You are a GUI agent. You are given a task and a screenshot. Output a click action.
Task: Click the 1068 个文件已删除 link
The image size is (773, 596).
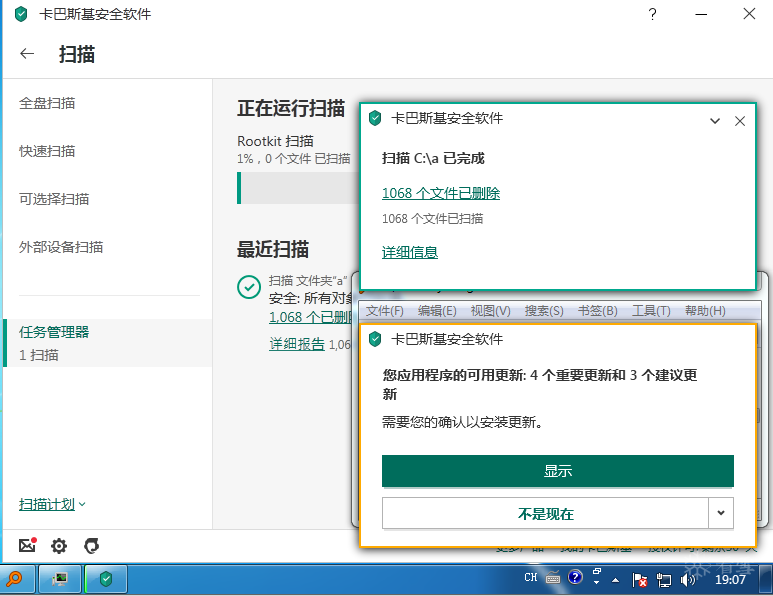(x=441, y=193)
